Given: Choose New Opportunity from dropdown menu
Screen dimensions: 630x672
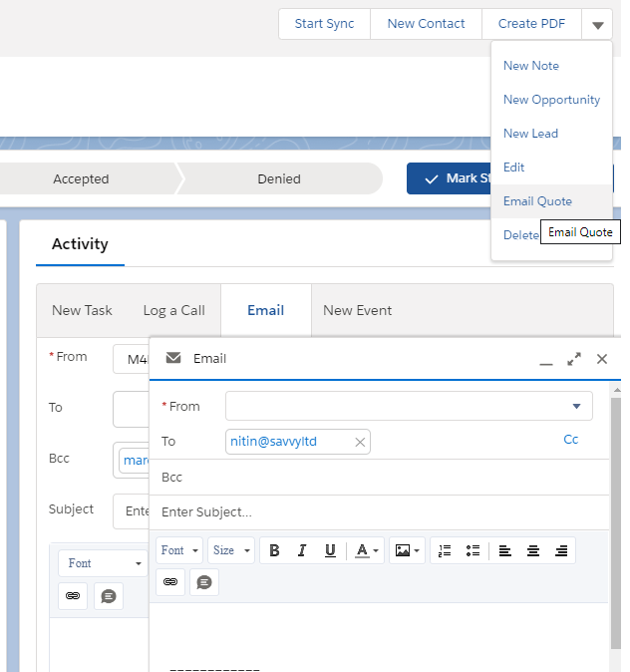Looking at the screenshot, I should tap(551, 100).
